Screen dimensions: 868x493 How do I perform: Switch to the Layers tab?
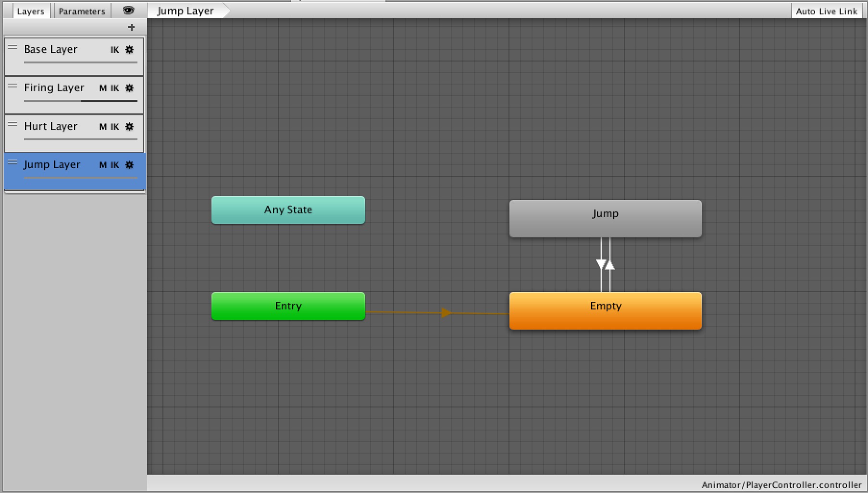(31, 11)
